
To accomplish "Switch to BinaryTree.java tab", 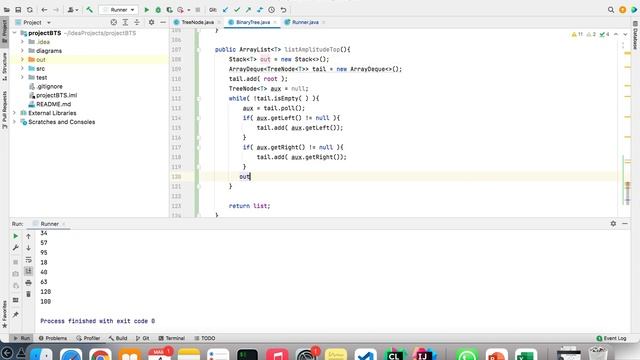I will tap(252, 22).
